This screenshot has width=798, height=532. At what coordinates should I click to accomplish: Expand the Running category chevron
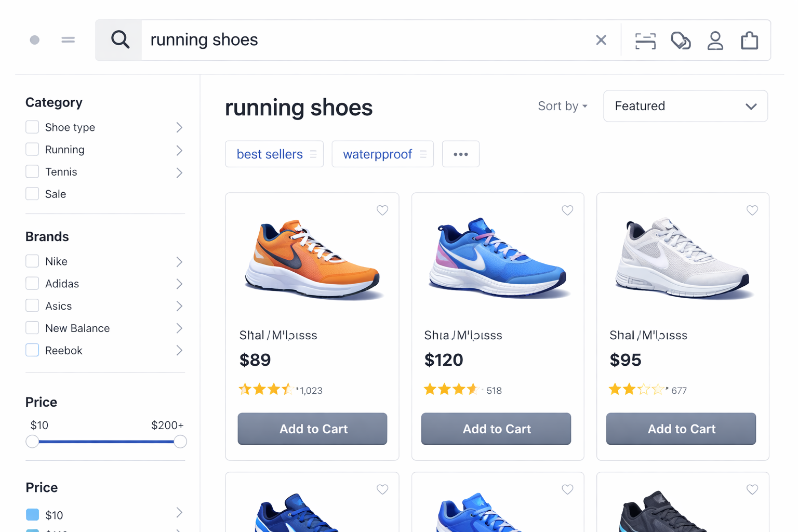click(179, 150)
